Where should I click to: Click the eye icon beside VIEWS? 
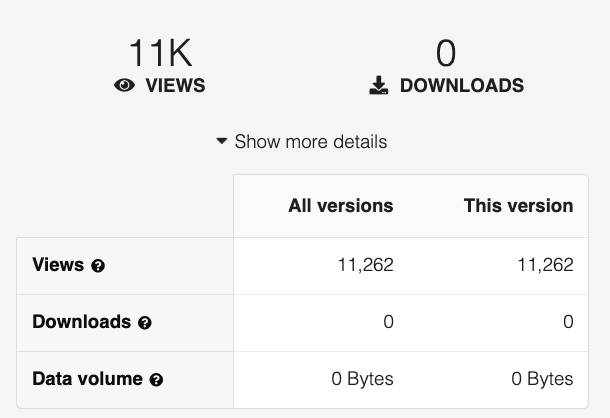(x=125, y=86)
